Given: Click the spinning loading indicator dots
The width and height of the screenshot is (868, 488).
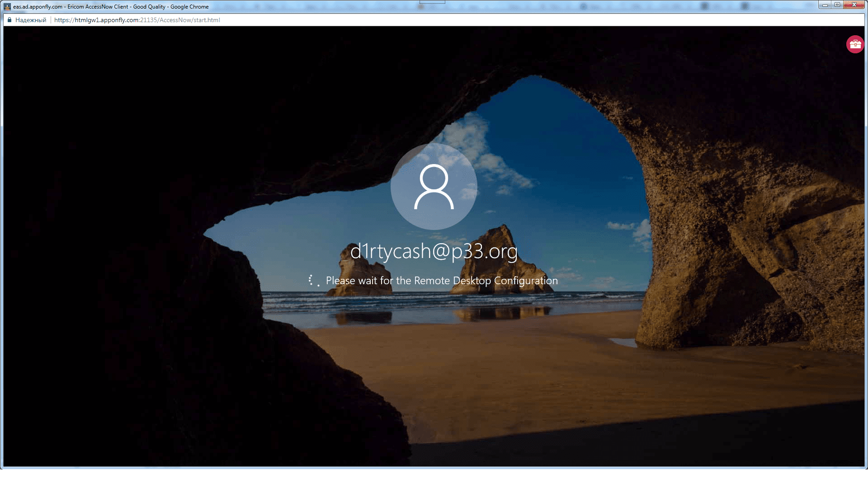Looking at the screenshot, I should click(314, 281).
